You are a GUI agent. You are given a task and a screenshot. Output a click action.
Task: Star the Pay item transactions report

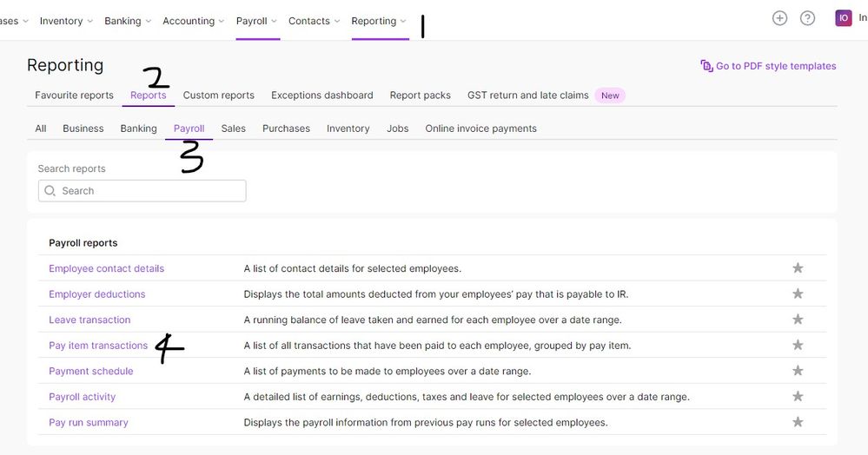pos(798,346)
